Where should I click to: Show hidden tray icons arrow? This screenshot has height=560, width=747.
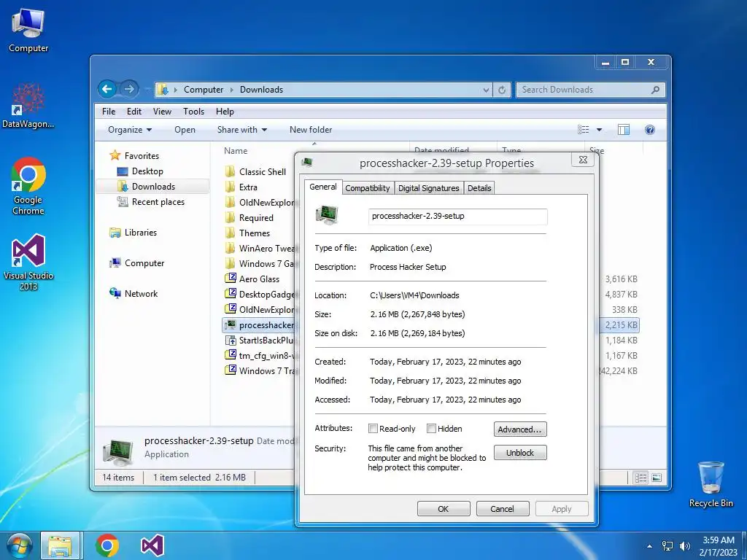tap(649, 546)
